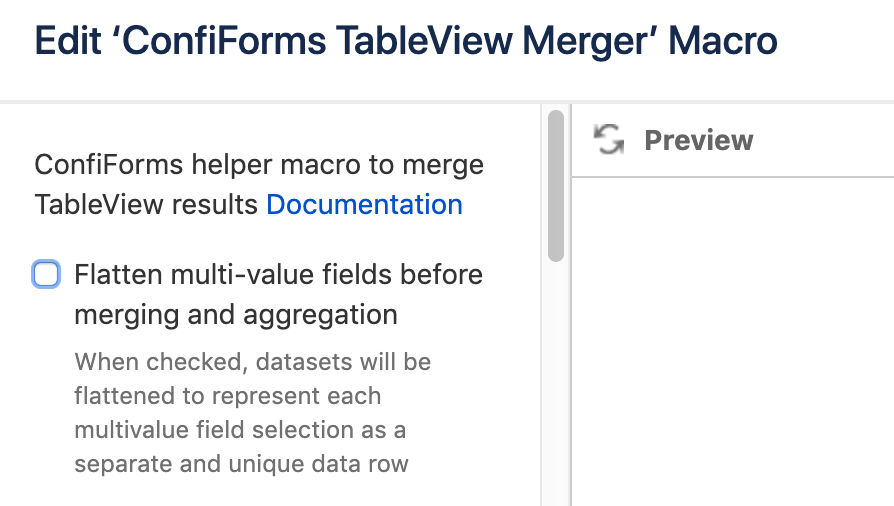
Task: Click the 'merging and aggregation' label line
Action: click(x=236, y=315)
